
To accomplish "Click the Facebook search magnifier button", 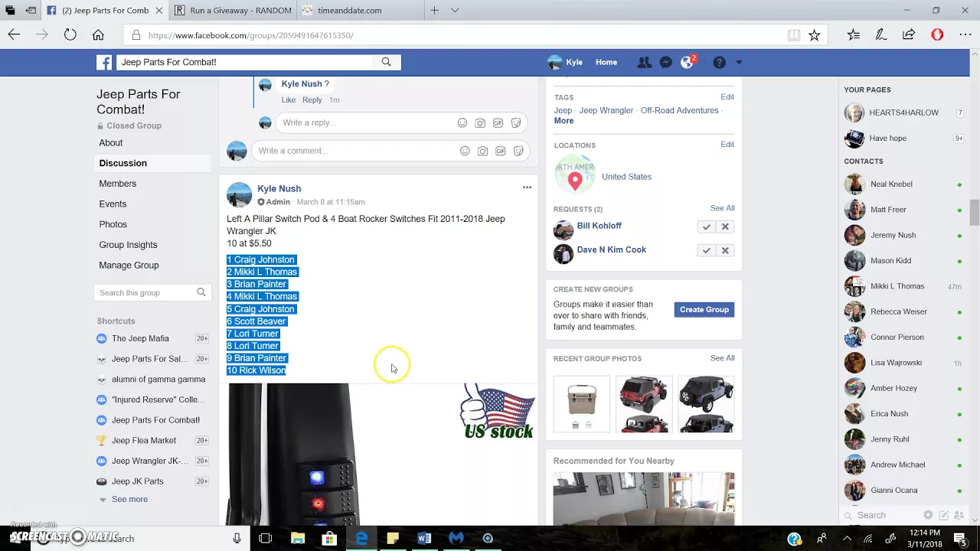I will tap(387, 62).
